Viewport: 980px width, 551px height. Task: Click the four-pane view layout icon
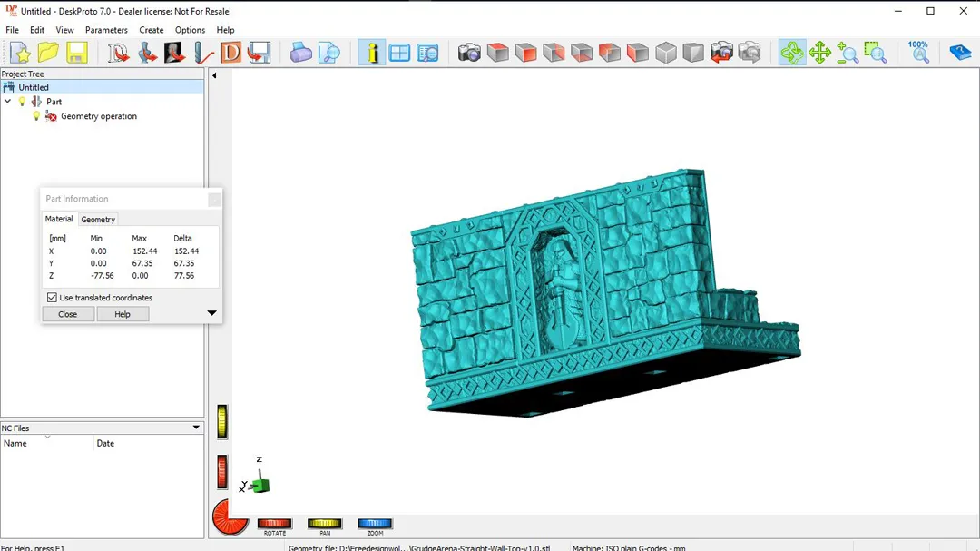pyautogui.click(x=399, y=54)
